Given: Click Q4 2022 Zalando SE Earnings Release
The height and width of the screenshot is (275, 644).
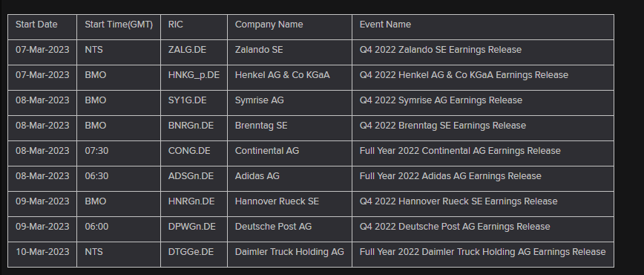Looking at the screenshot, I should click(440, 50).
